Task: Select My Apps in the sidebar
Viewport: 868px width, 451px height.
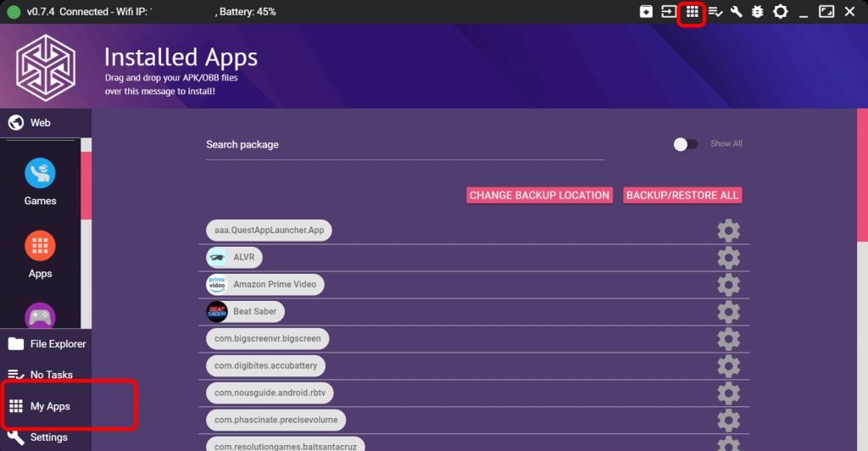Action: pyautogui.click(x=51, y=406)
